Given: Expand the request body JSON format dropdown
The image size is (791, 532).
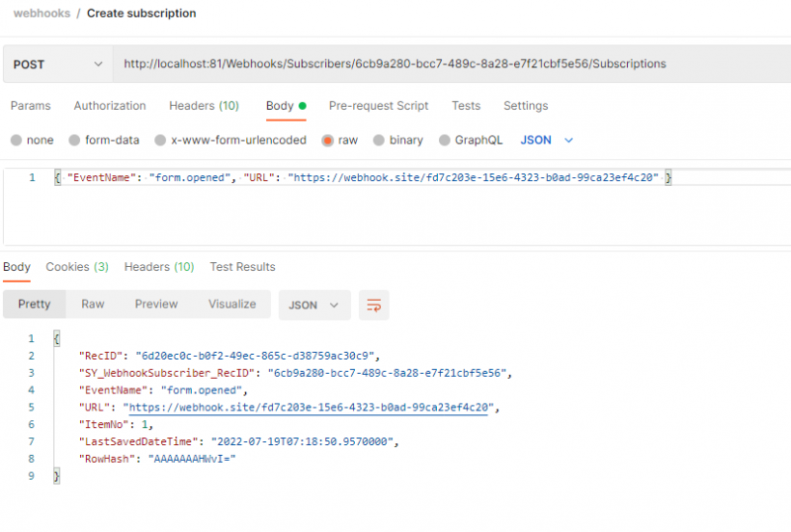Looking at the screenshot, I should 547,140.
